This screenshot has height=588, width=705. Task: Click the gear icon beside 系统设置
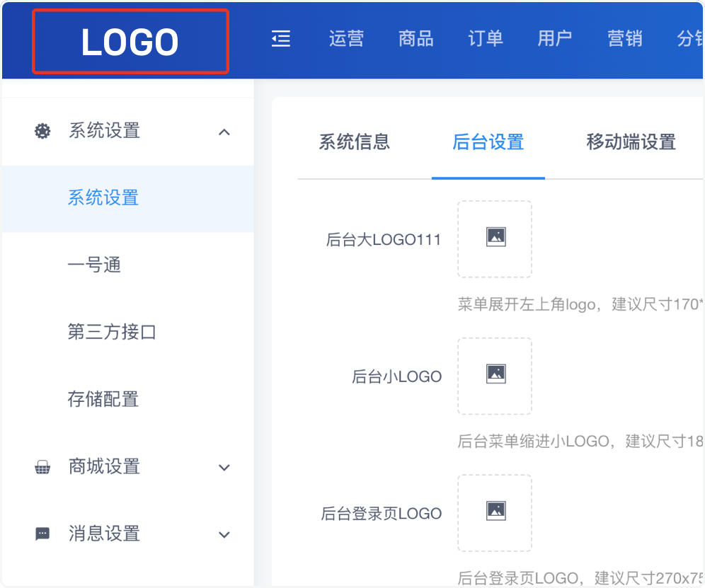pyautogui.click(x=42, y=131)
